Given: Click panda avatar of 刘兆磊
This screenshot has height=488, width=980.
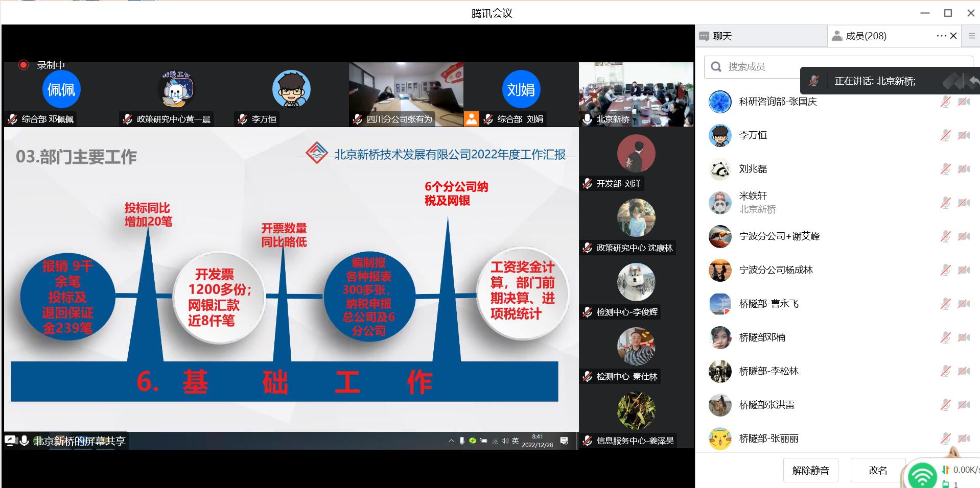Looking at the screenshot, I should 720,169.
